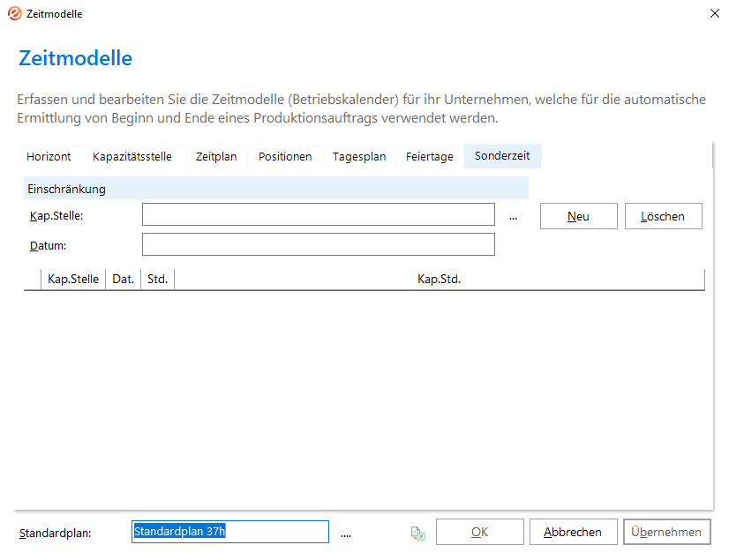Click the Zeitmodelle app icon in title bar
Image resolution: width=729 pixels, height=560 pixels.
(x=14, y=14)
